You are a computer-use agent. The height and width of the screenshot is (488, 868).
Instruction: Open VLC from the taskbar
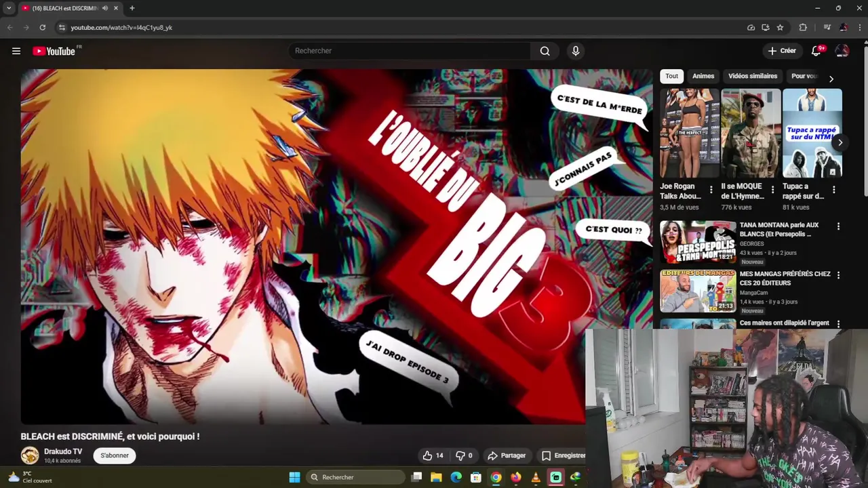point(536,477)
